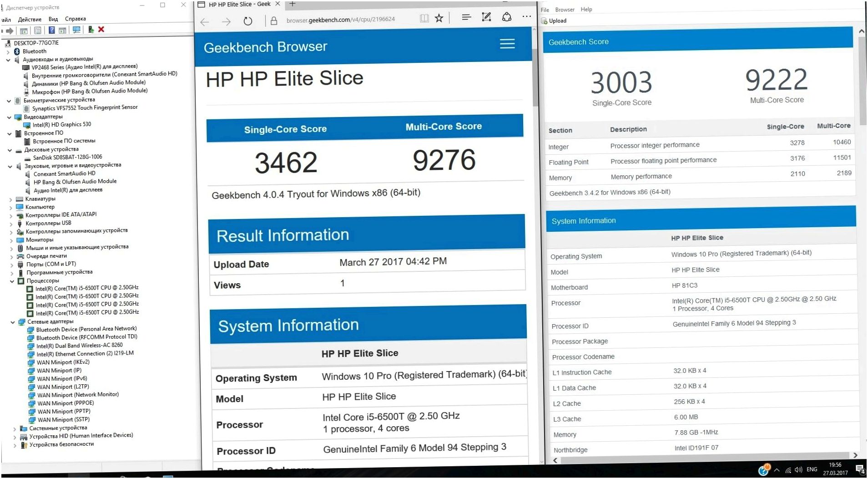The image size is (868, 479).
Task: Open the File menu in Geekbench app
Action: [545, 10]
